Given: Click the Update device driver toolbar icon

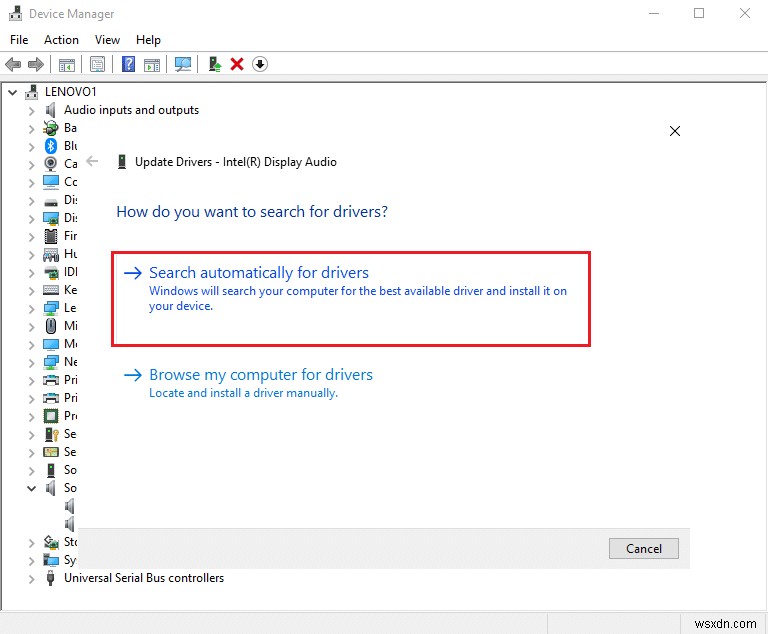Looking at the screenshot, I should 214,64.
